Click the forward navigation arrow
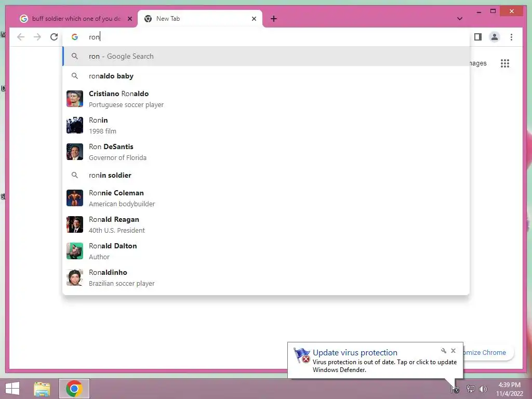Viewport: 532px width, 399px height. pos(37,37)
